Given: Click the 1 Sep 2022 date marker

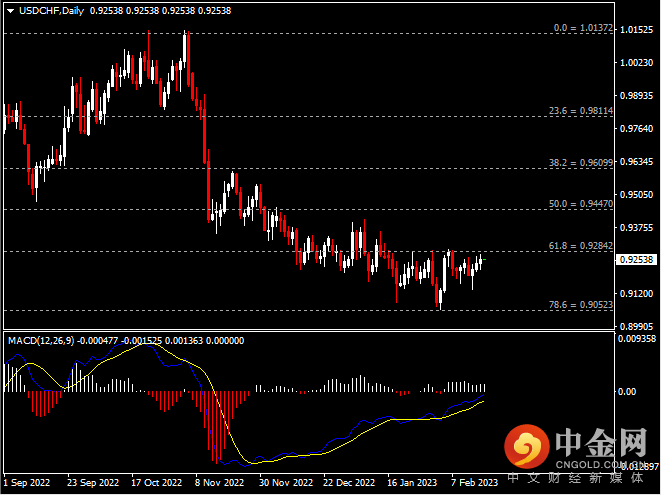Looking at the screenshot, I should pos(28,481).
